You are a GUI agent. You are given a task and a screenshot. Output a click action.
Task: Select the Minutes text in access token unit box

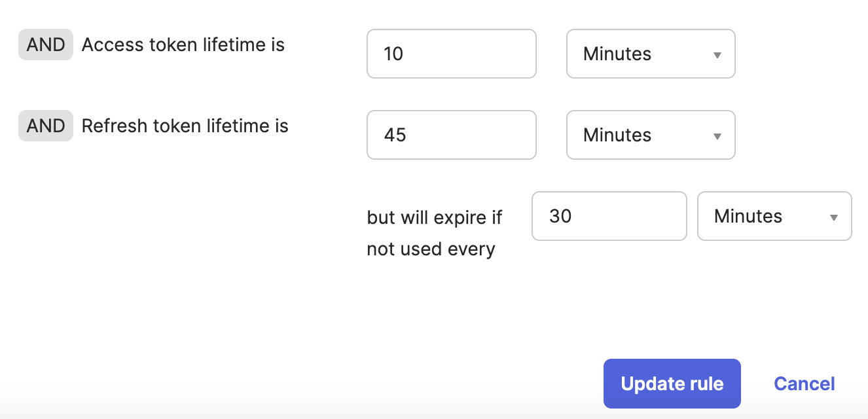tap(617, 54)
